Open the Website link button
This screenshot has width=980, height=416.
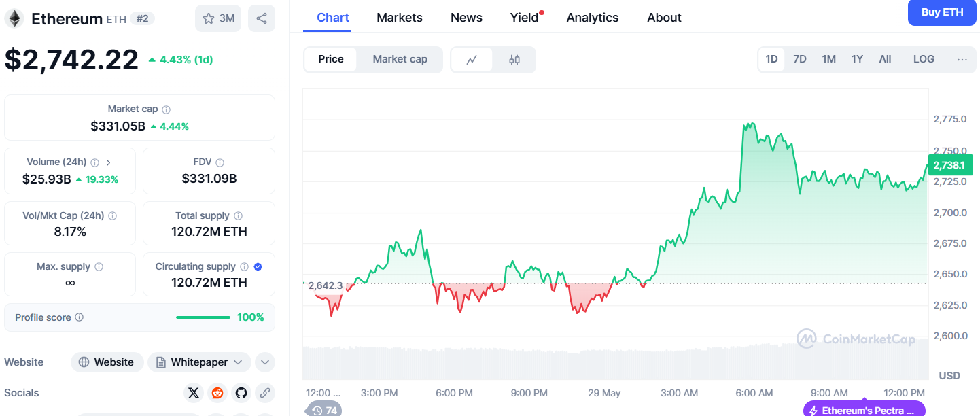point(107,362)
